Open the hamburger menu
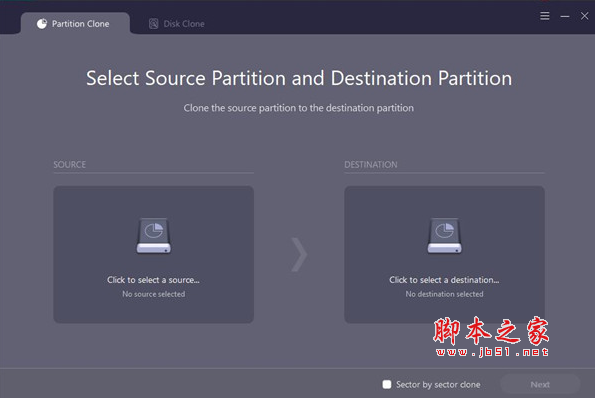 tap(545, 16)
